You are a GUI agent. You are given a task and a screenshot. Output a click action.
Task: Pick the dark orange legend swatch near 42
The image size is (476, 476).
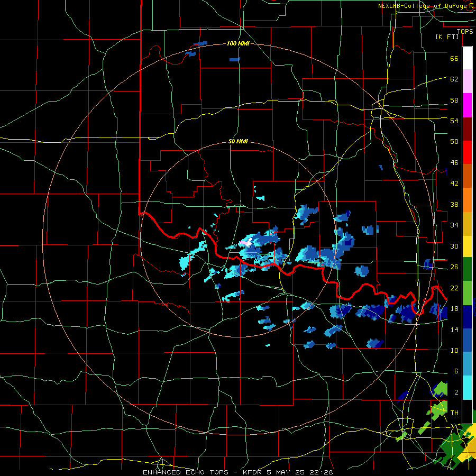(x=467, y=176)
